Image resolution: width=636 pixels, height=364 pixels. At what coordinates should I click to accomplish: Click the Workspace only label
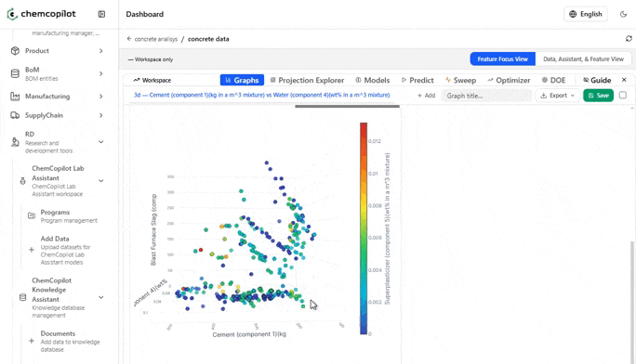tap(151, 59)
